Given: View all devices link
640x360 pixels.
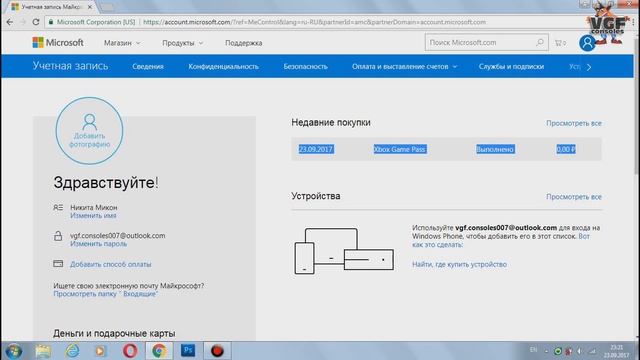Looking at the screenshot, I should pos(574,197).
